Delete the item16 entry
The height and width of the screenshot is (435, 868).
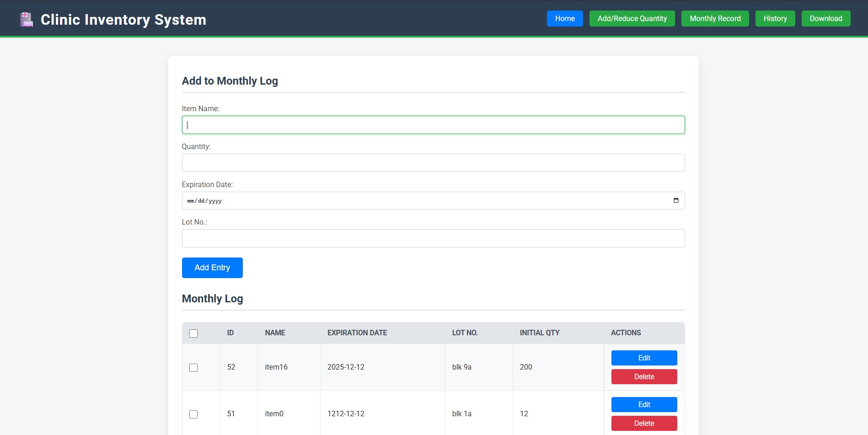click(643, 377)
